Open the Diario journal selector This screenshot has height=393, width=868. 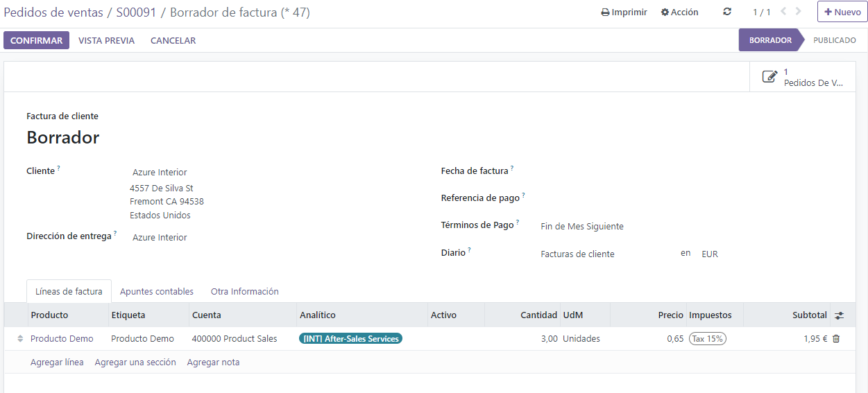point(604,254)
